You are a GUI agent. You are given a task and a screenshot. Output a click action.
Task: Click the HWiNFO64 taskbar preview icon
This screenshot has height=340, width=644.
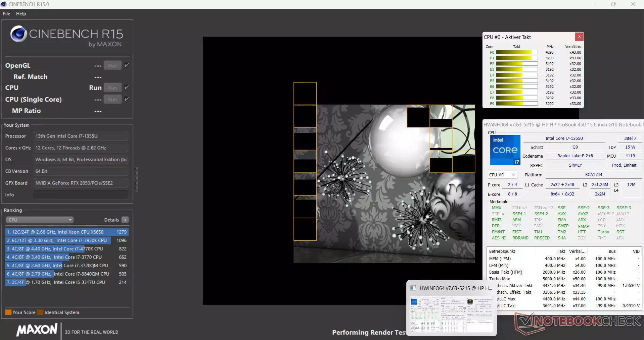click(413, 288)
